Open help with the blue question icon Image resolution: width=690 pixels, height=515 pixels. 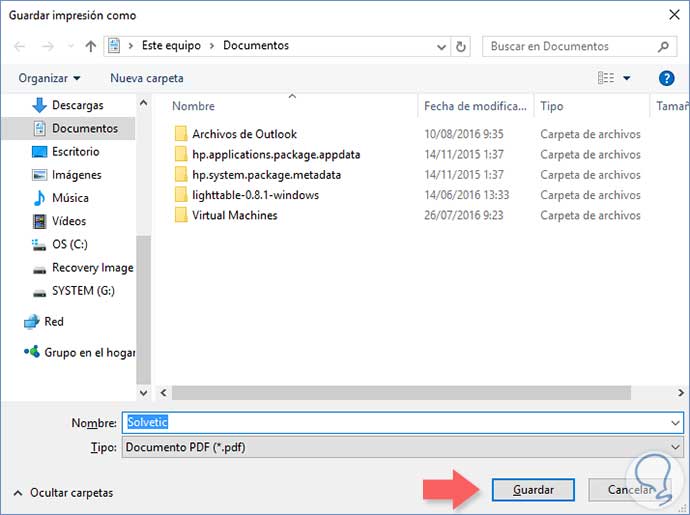tap(666, 78)
